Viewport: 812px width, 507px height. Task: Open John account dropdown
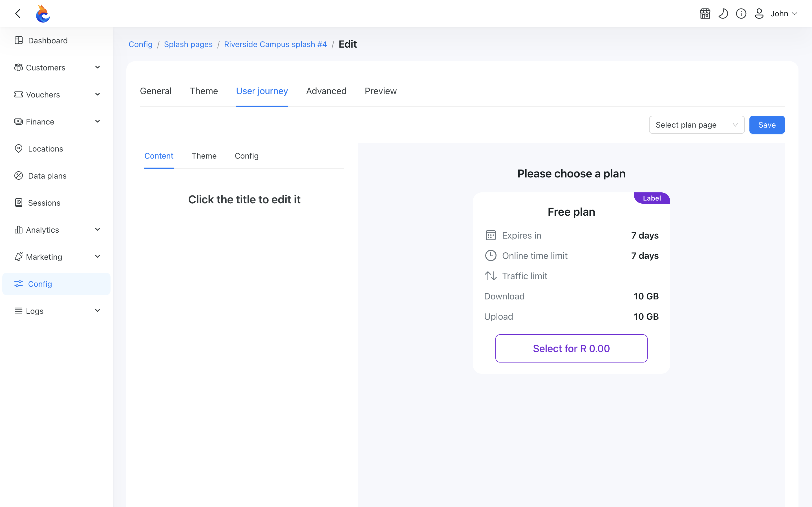coord(784,14)
